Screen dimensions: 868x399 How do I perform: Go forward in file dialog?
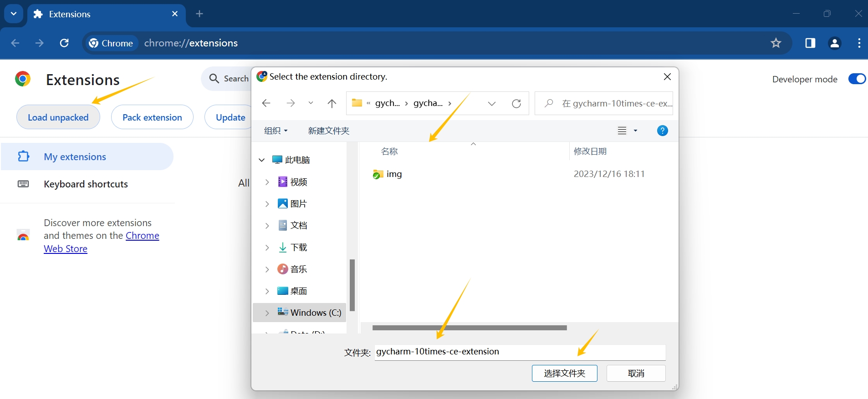tap(291, 103)
